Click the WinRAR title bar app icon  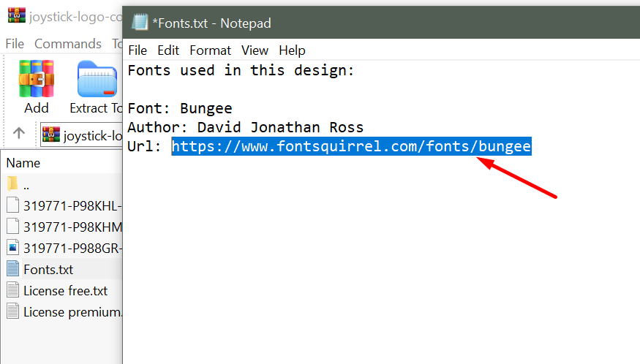(16, 15)
